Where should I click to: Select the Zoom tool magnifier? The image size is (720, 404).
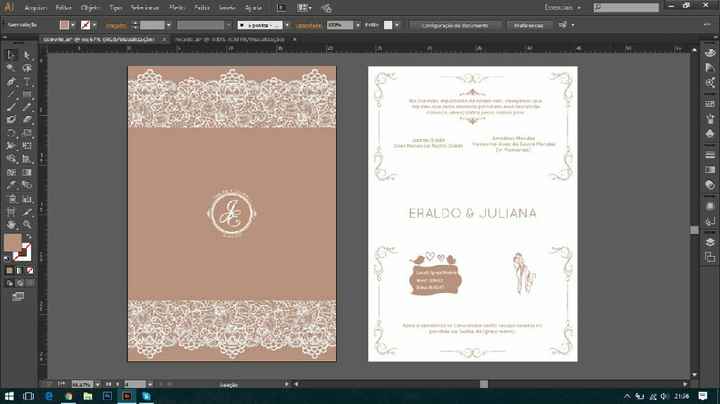pyautogui.click(x=27, y=225)
